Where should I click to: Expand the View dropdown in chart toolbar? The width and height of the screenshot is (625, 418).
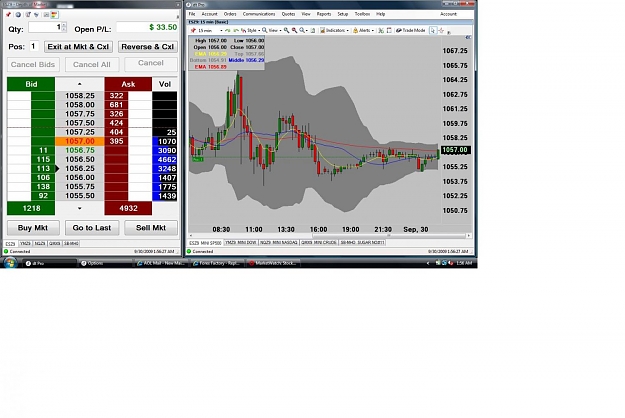click(x=280, y=31)
